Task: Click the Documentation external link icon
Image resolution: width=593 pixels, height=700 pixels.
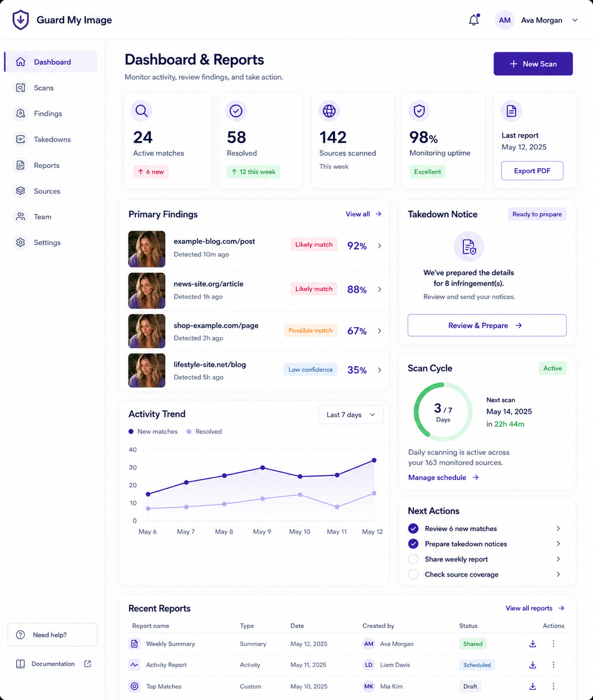Action: point(88,664)
